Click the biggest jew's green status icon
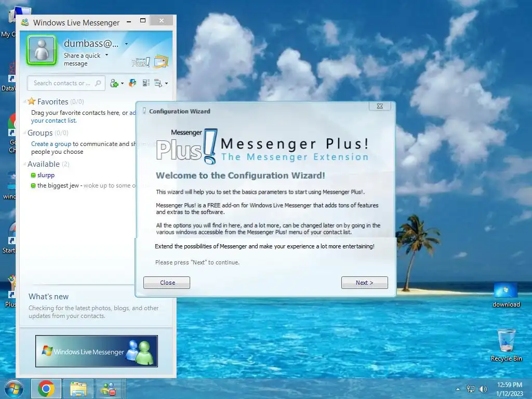Screen dimensions: 532x399 (33, 185)
